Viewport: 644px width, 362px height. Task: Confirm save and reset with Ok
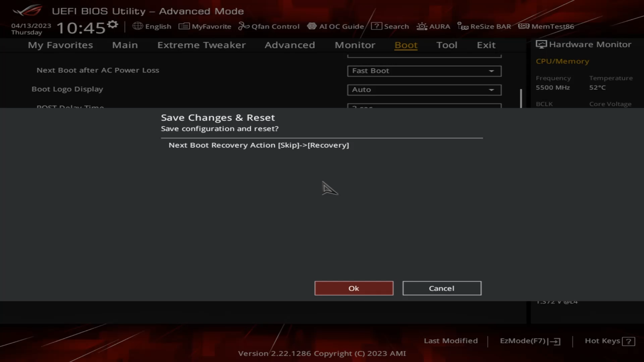click(x=354, y=288)
